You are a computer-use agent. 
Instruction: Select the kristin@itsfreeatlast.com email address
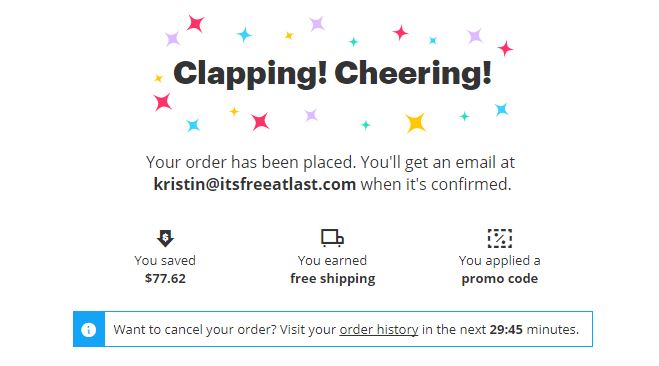255,184
